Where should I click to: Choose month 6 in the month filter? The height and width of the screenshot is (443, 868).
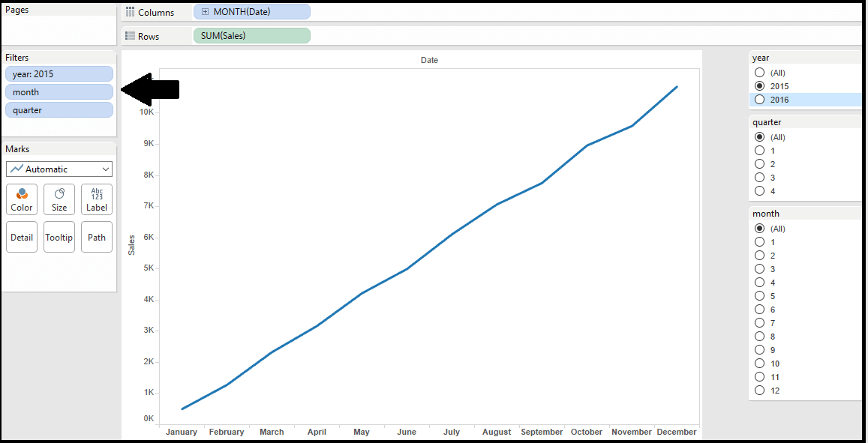point(760,309)
